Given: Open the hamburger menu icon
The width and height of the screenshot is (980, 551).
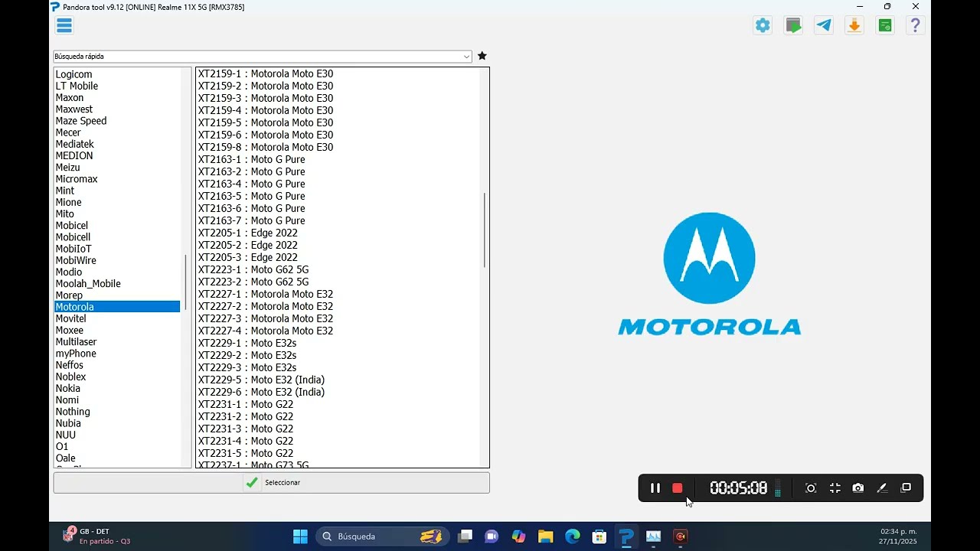Looking at the screenshot, I should [x=64, y=25].
